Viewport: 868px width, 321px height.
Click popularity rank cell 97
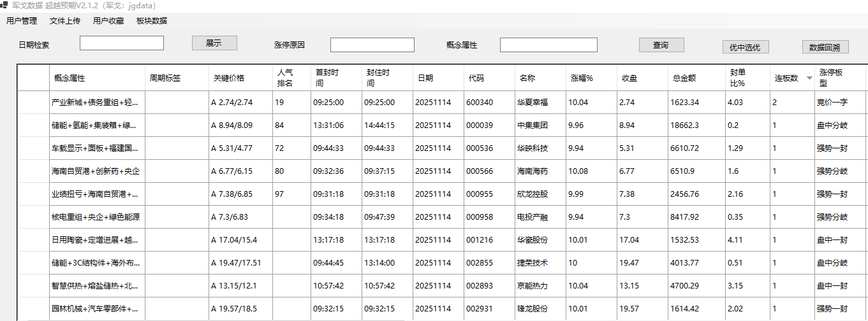click(x=291, y=194)
